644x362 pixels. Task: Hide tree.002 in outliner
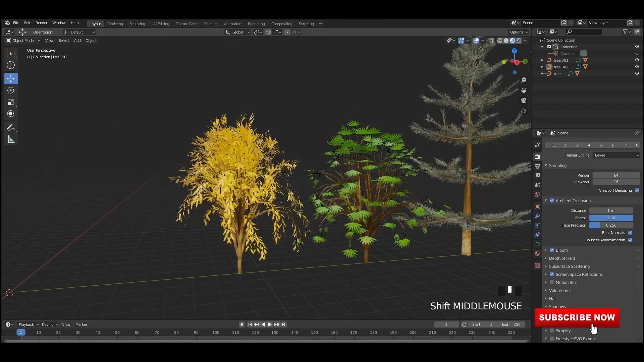coord(637,67)
